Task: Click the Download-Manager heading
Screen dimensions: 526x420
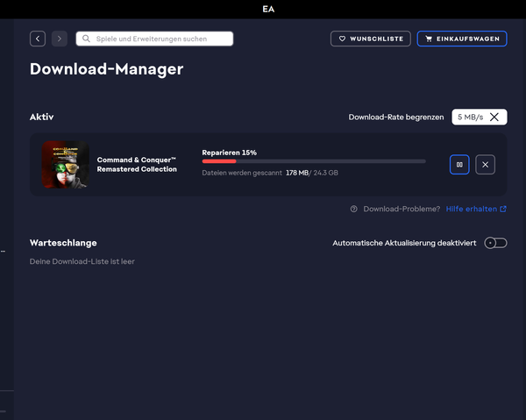Action: (106, 69)
